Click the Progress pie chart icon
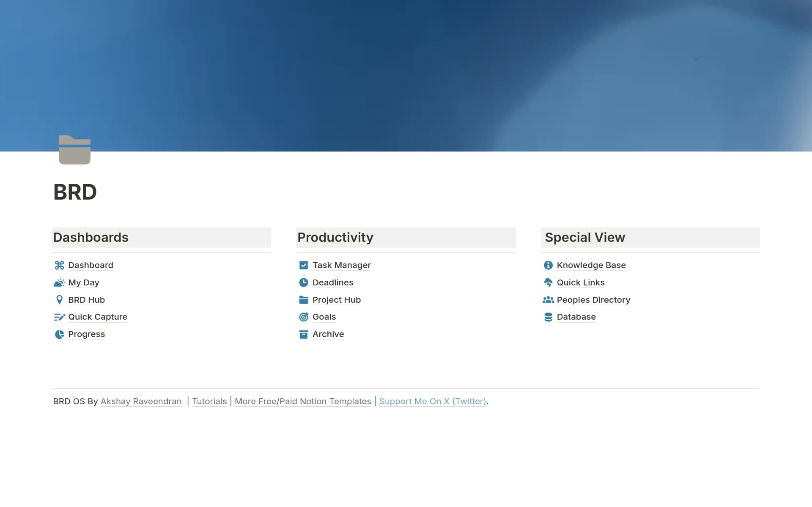Screen dimensions: 812x507 (59, 334)
